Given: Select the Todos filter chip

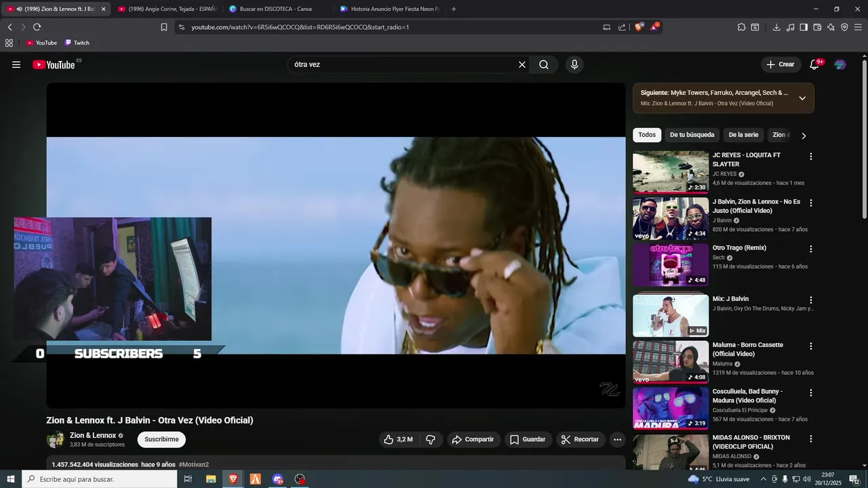Looking at the screenshot, I should 647,135.
